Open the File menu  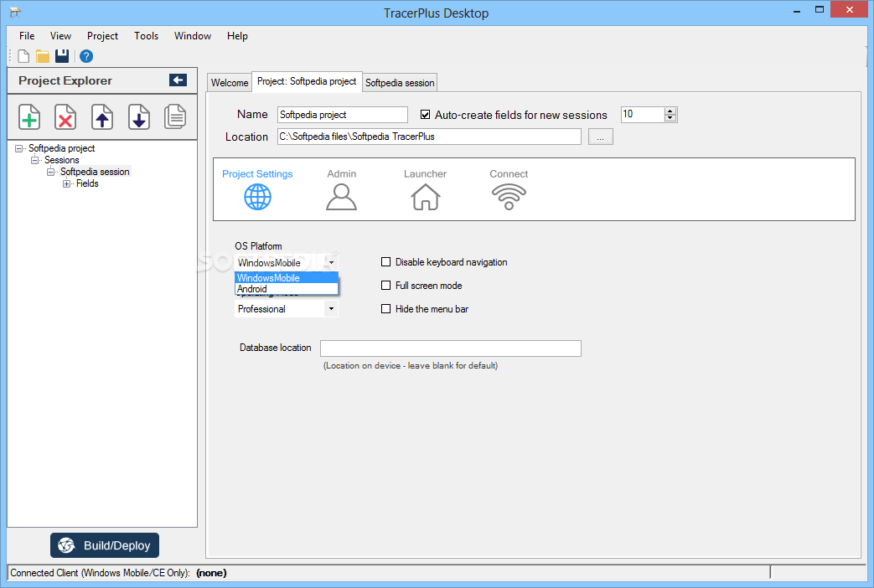coord(27,36)
